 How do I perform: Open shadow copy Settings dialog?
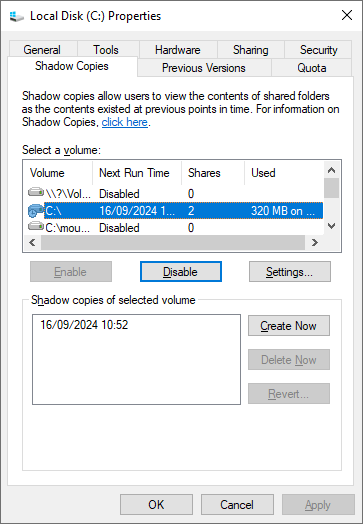coord(290,272)
